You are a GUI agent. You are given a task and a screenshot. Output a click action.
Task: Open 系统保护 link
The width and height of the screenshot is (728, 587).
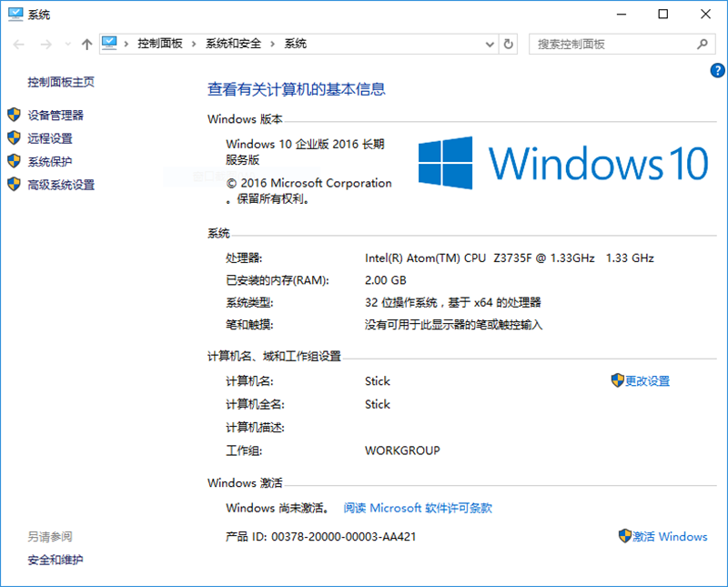coord(50,162)
